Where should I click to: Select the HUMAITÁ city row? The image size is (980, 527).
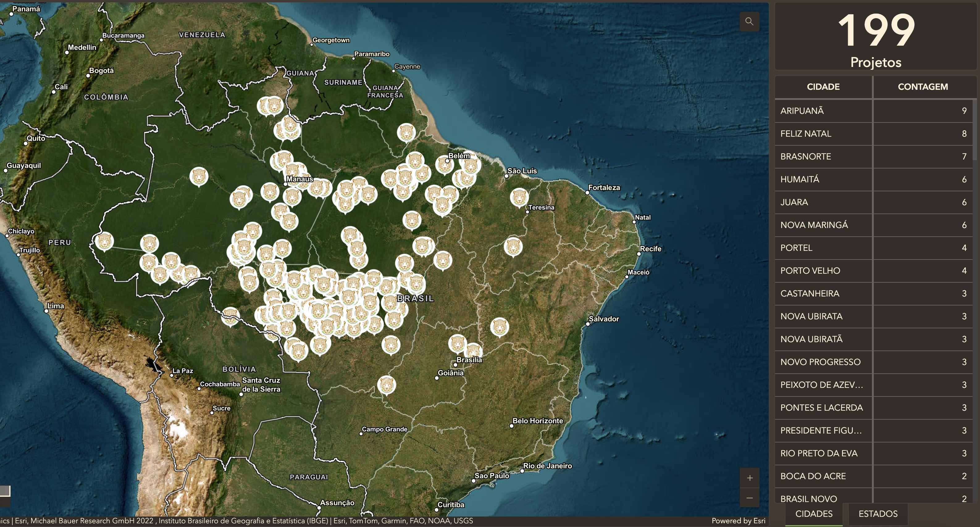[x=874, y=179]
